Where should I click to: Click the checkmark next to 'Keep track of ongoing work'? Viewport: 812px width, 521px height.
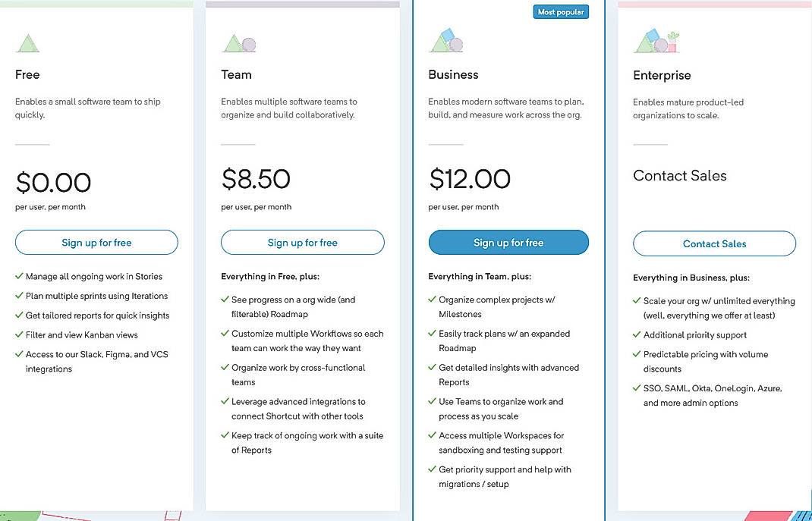(x=225, y=435)
